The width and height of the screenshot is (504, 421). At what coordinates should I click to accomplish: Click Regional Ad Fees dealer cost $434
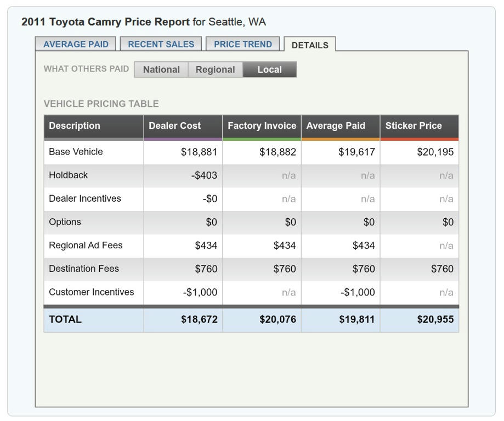[x=206, y=246]
